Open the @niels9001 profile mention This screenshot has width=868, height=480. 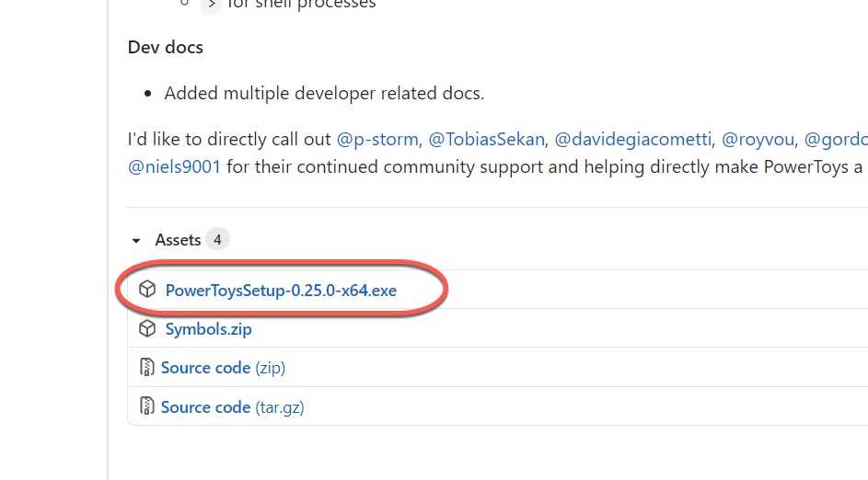pos(174,167)
